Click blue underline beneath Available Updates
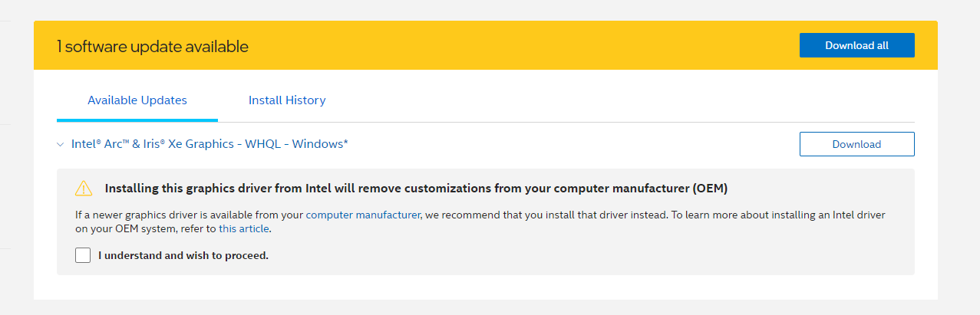 tap(137, 120)
